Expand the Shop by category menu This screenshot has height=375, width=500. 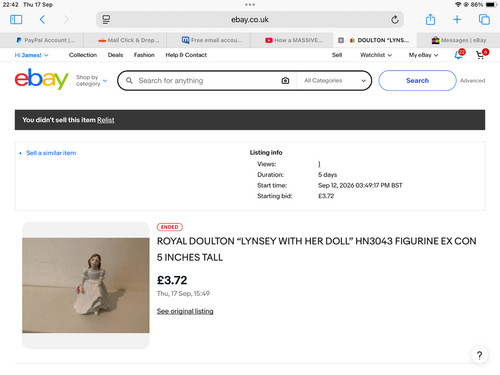tap(91, 80)
